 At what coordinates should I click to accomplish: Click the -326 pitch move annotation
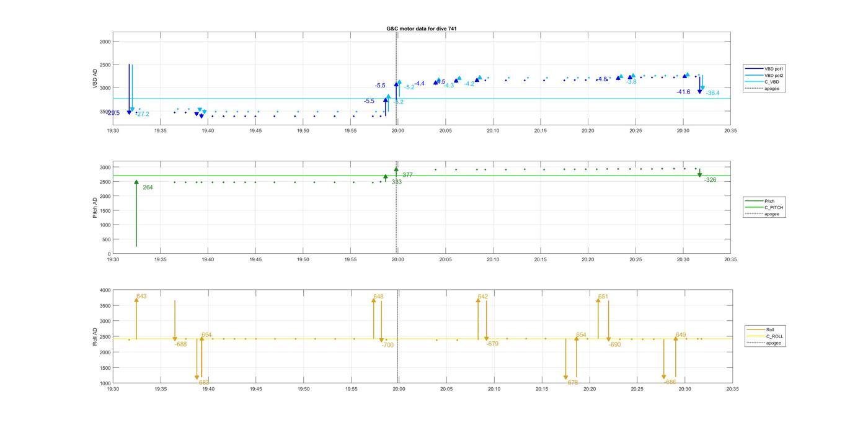710,180
